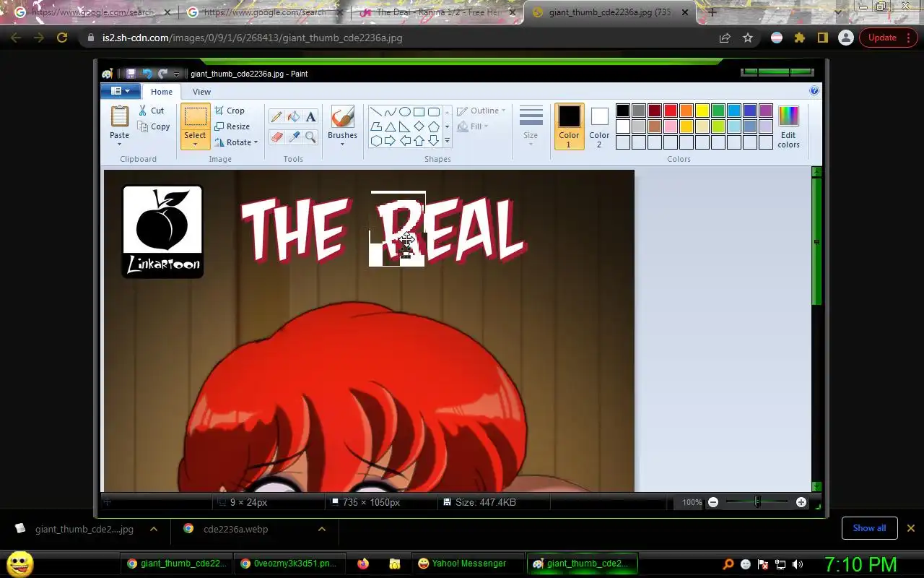Activate the Color picker eyedropper tool
Image resolution: width=924 pixels, height=578 pixels.
coord(293,137)
